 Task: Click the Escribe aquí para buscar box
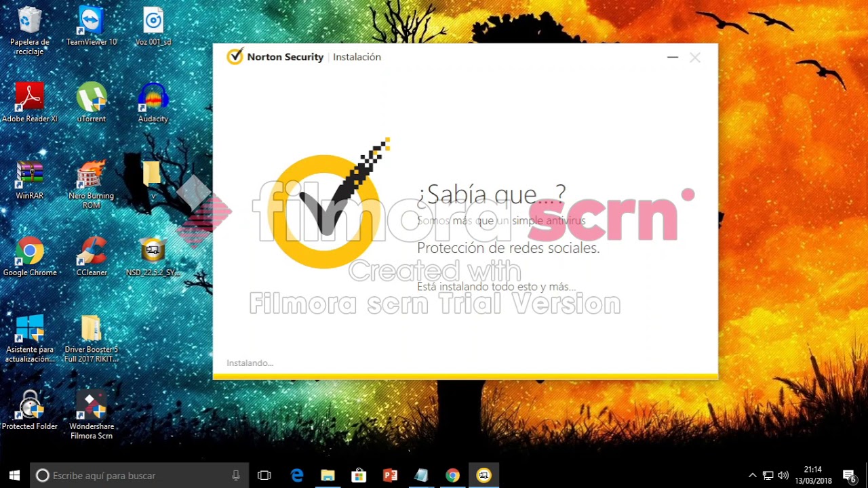click(x=139, y=475)
